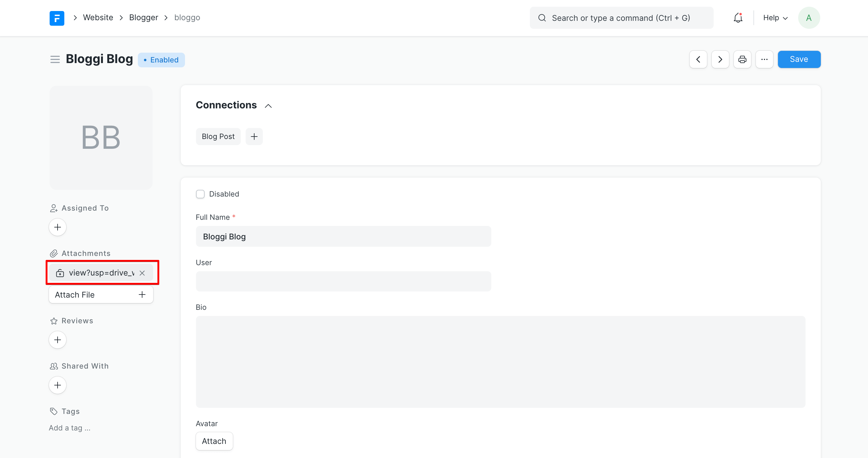The image size is (868, 458).
Task: Add an assignee under Assigned To
Action: coord(58,227)
